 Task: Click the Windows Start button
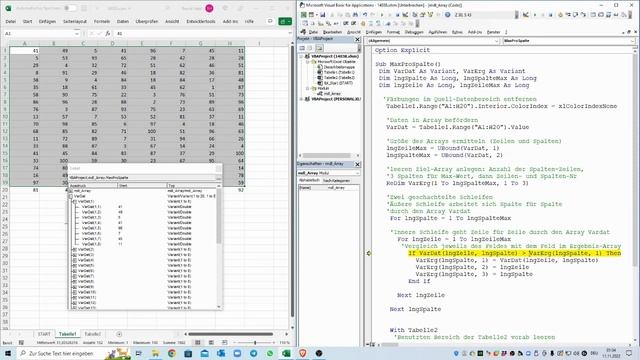point(8,353)
